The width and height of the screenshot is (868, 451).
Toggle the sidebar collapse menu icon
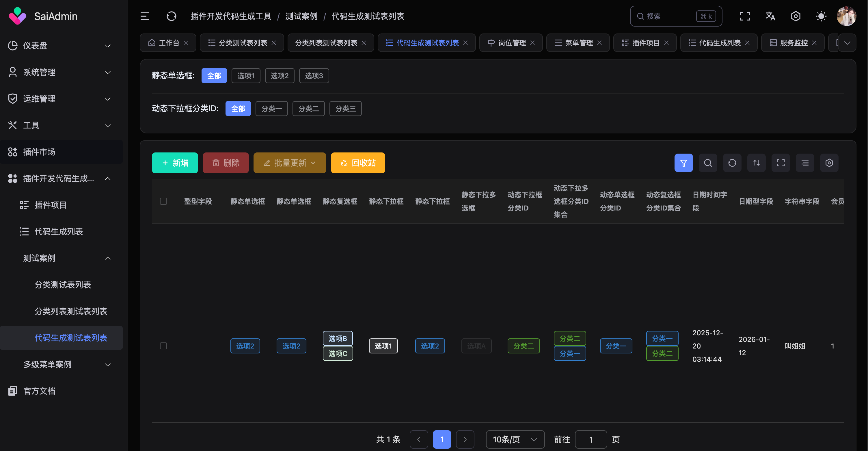point(145,16)
